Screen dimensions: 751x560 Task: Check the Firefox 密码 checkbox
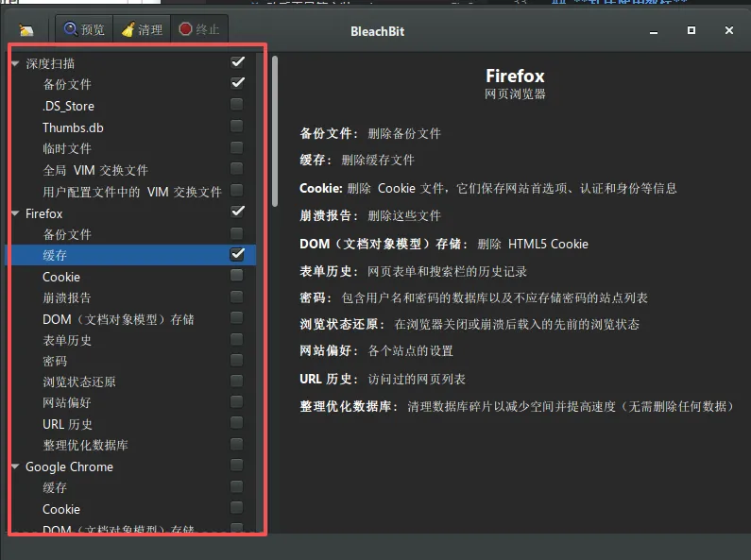click(x=236, y=360)
